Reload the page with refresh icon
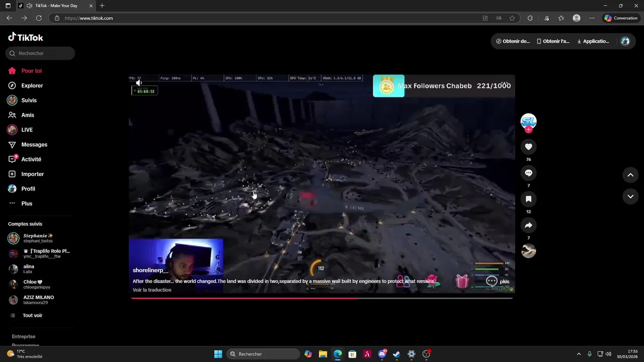Screen dimensions: 644x362 (39, 18)
